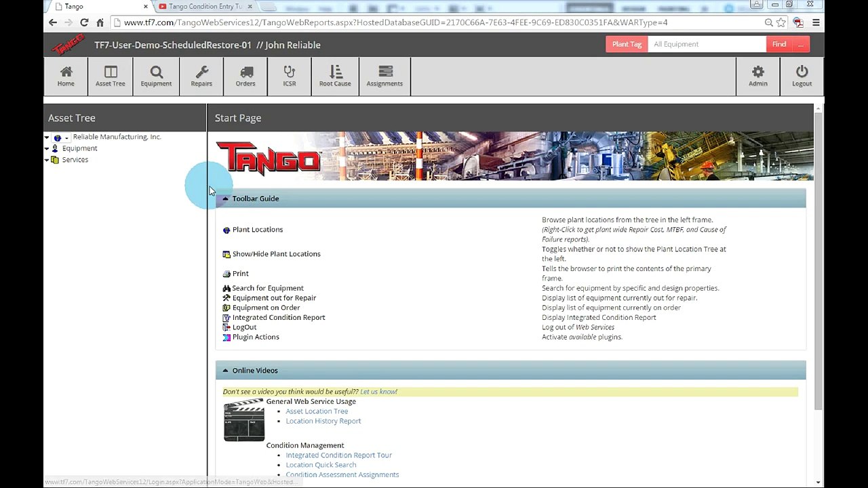Click the Plant Locations globe icon
The width and height of the screenshot is (868, 488).
click(226, 230)
